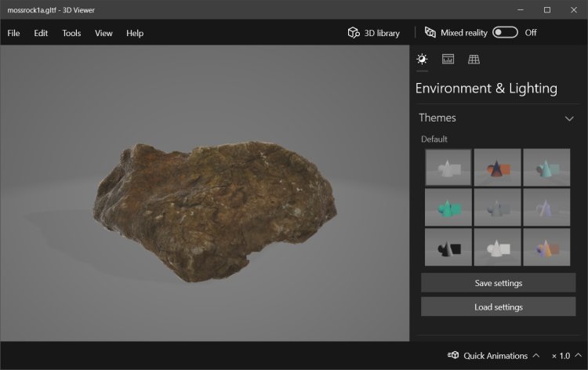The height and width of the screenshot is (370, 588).
Task: Select the default gray lighting theme thumbnail
Action: tap(448, 167)
